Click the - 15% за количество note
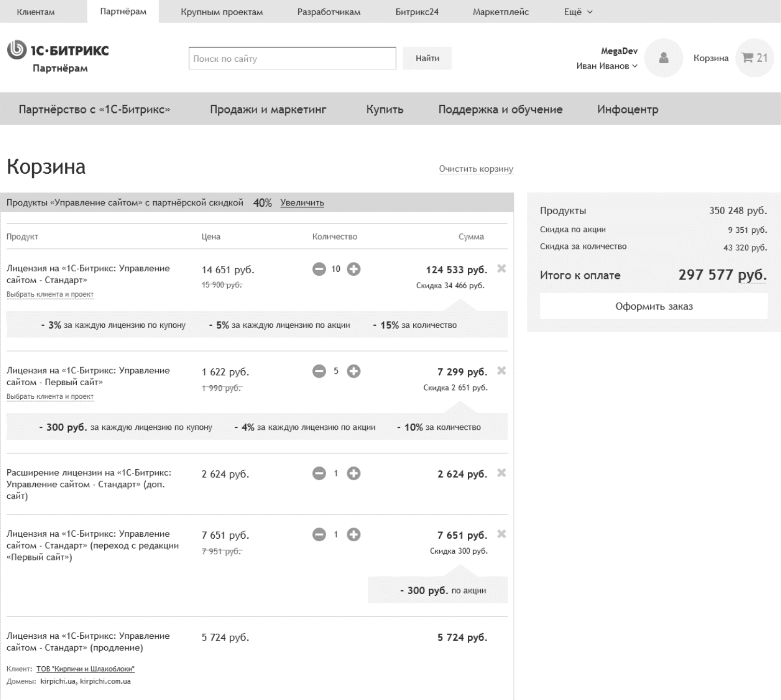The height and width of the screenshot is (700, 781). pos(415,325)
